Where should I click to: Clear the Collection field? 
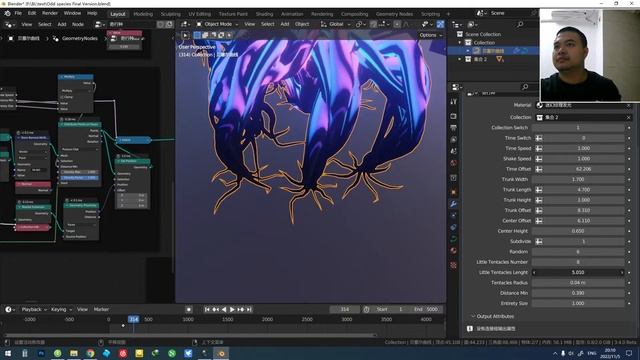[x=629, y=118]
